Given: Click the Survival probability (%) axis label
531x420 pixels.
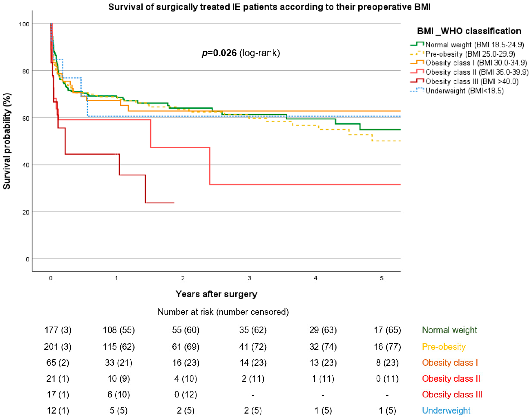Looking at the screenshot, I should coord(7,141).
